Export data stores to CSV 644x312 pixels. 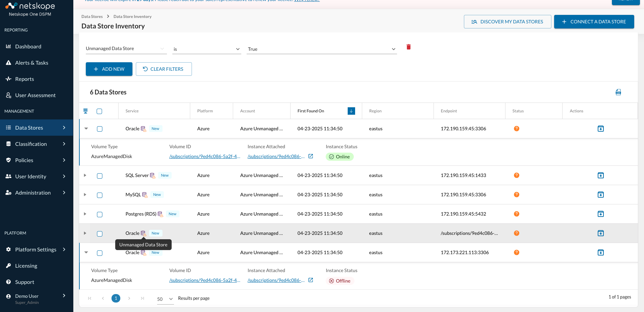(x=618, y=92)
